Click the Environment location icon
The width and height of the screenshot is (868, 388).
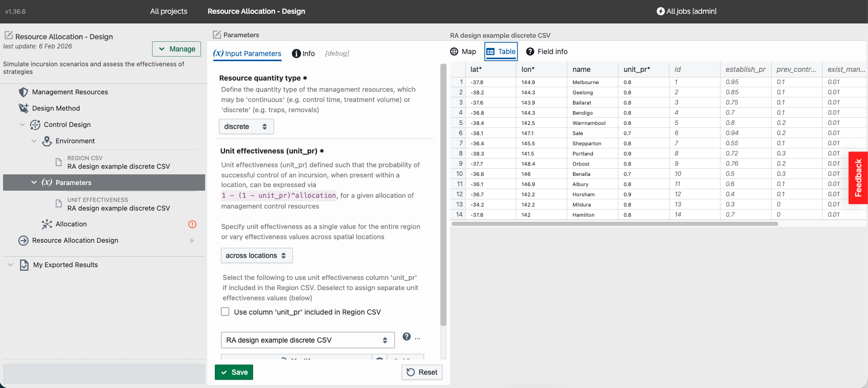(47, 141)
